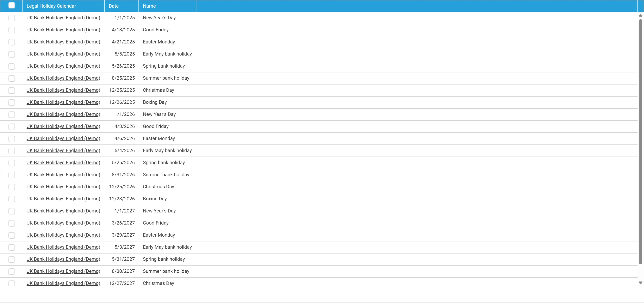The image size is (644, 303).
Task: Open Date column options kebab menu
Action: pos(133,6)
